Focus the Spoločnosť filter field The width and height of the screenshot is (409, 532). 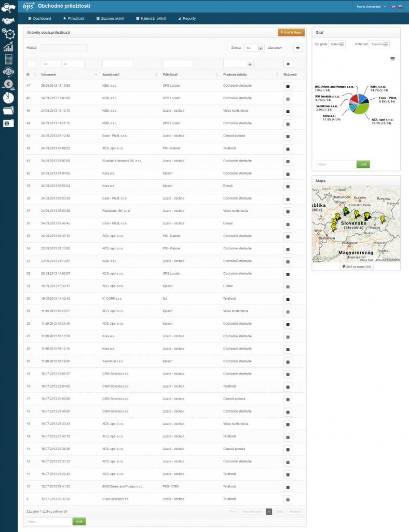coord(118,64)
